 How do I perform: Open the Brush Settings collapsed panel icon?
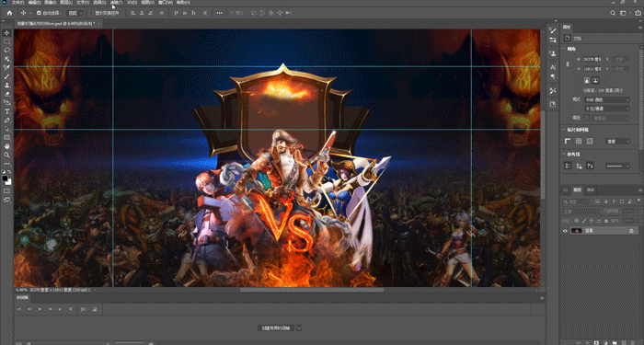tap(553, 30)
